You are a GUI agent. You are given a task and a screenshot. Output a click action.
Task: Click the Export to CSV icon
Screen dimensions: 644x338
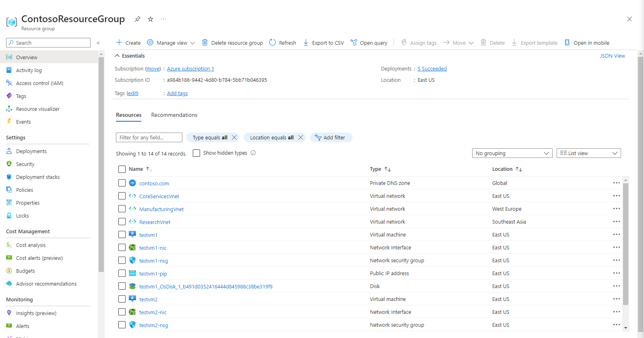pos(306,43)
